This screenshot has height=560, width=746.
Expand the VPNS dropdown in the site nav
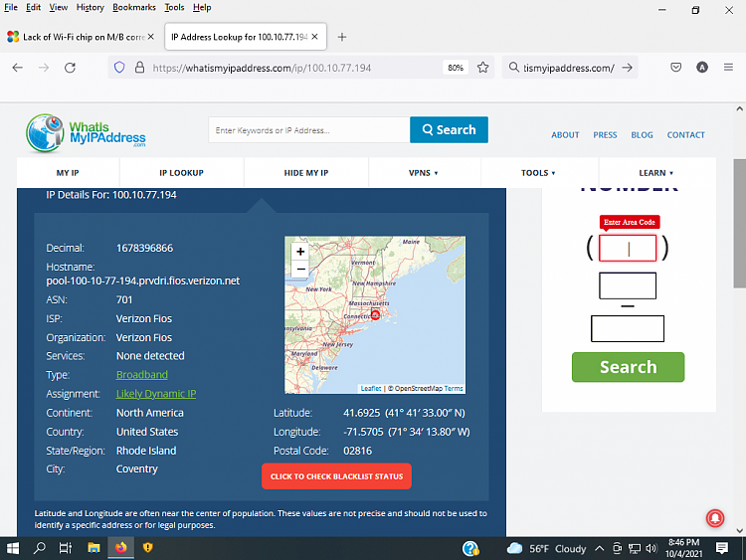pos(423,173)
